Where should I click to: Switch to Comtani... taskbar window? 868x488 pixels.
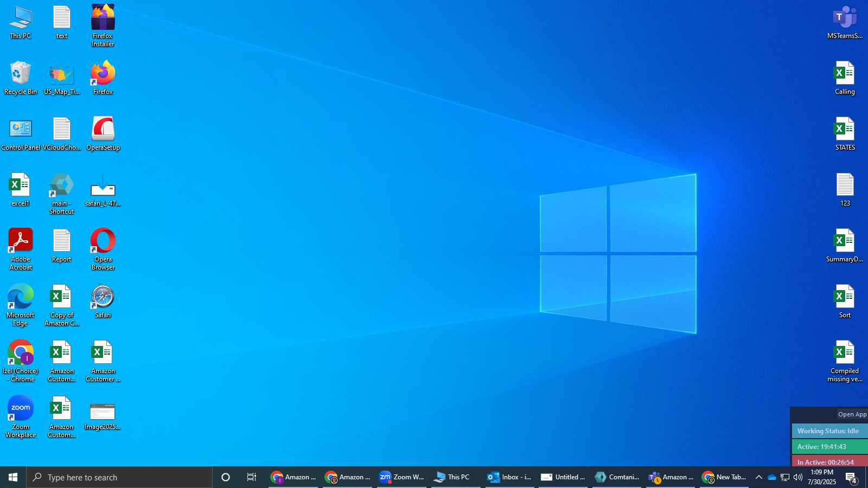[617, 477]
